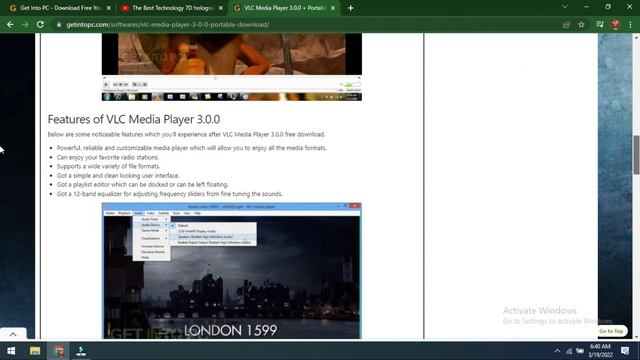Open a new browser tab
Viewport: 640px width, 360px height.
(351, 8)
